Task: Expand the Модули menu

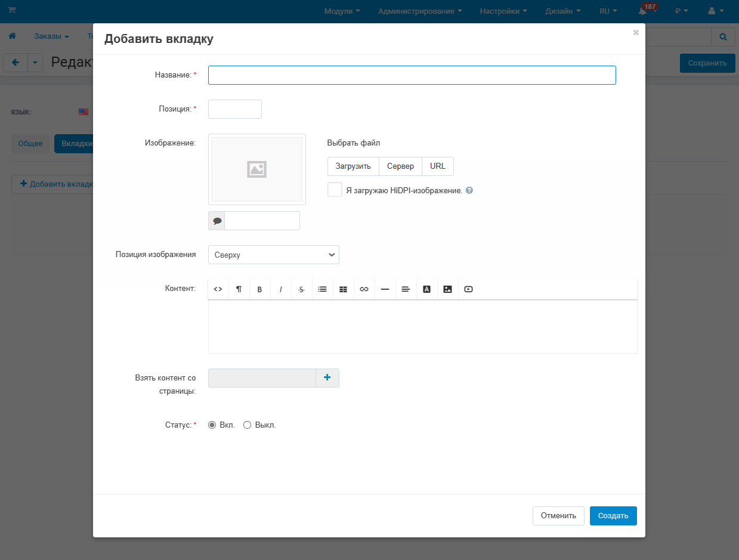Action: 342,11
